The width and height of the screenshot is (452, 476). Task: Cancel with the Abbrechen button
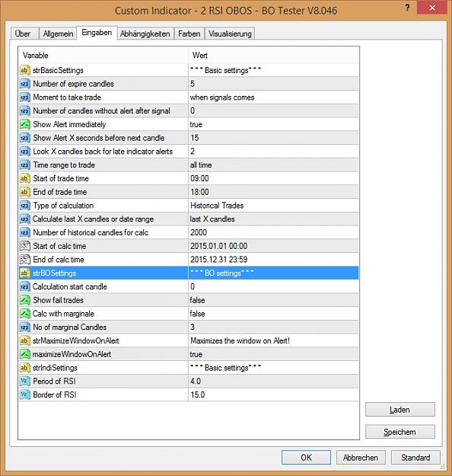point(361,457)
